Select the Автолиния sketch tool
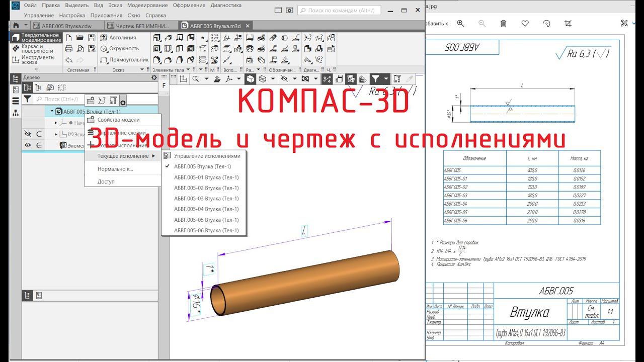The width and height of the screenshot is (644, 362). tap(118, 38)
